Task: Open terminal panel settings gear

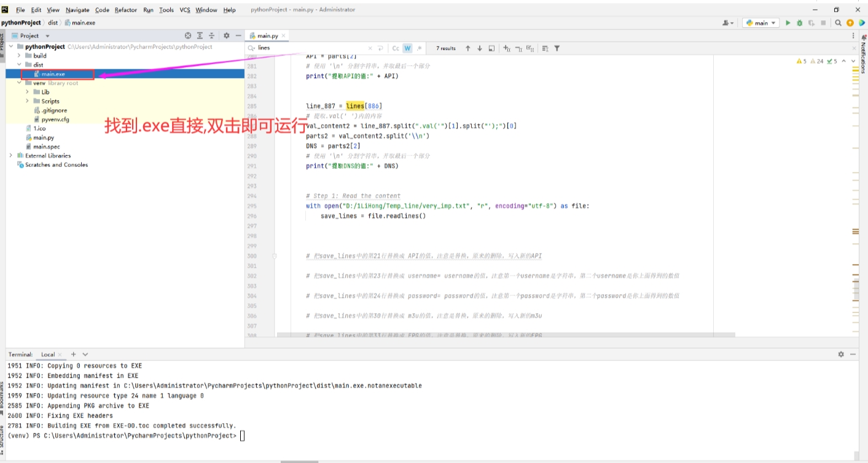Action: coord(841,354)
